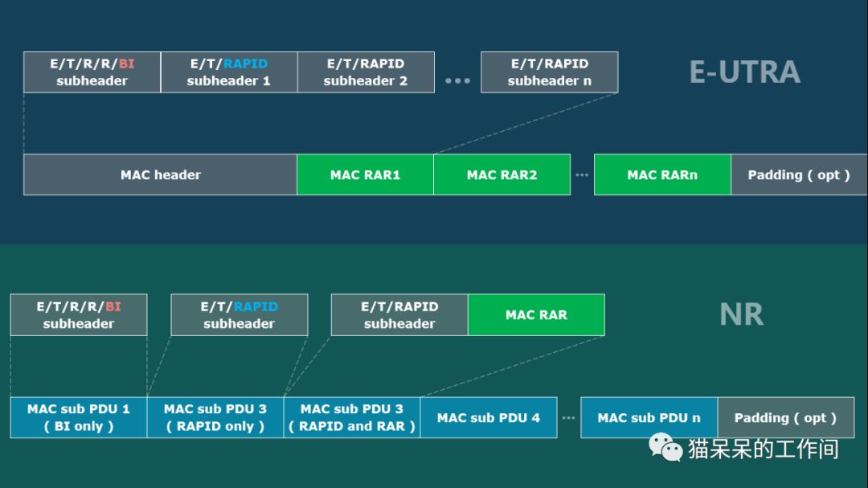Select the green "MAC RARn" block
Image resolution: width=868 pixels, height=488 pixels.
(662, 174)
